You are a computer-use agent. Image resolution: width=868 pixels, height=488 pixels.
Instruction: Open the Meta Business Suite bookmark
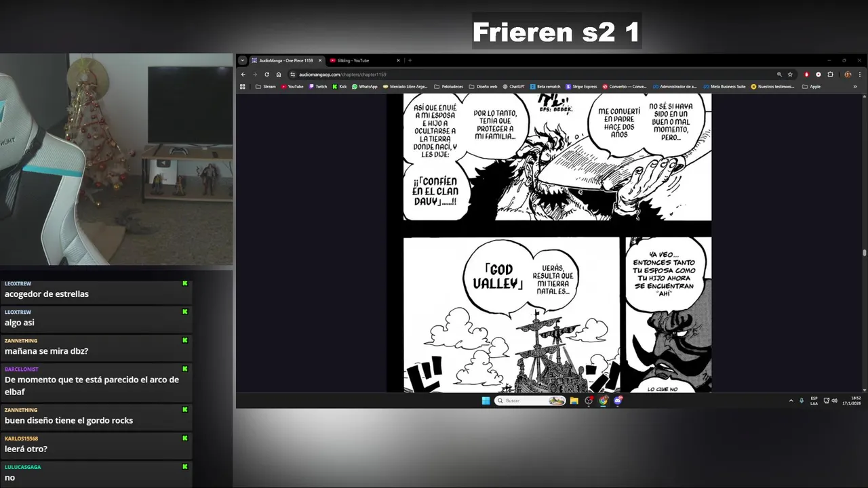point(724,87)
